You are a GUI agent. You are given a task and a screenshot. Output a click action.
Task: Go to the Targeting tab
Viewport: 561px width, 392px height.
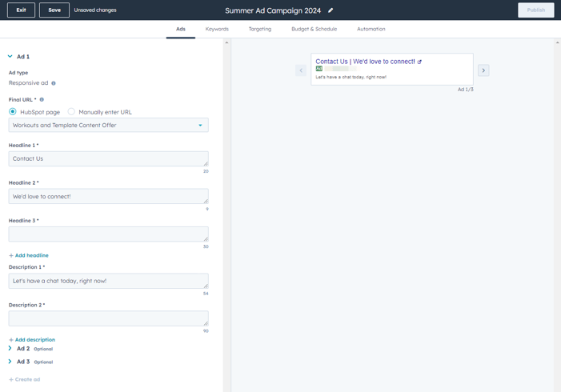pyautogui.click(x=259, y=29)
